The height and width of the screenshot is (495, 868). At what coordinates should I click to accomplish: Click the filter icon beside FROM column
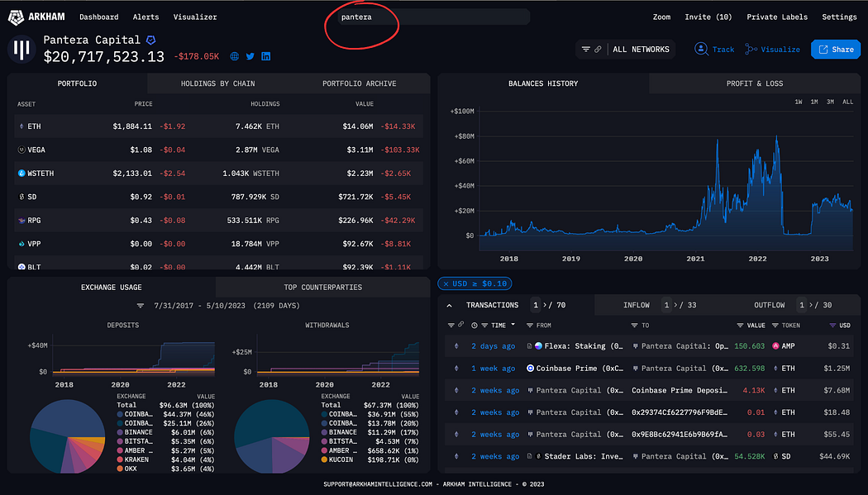point(530,326)
